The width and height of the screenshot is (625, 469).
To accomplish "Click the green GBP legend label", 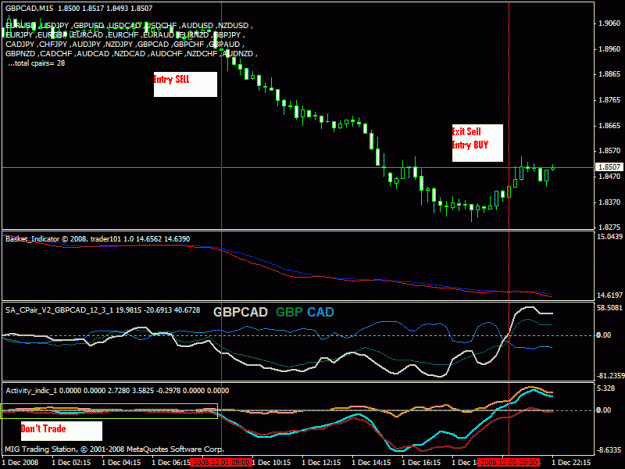I will coord(289,312).
